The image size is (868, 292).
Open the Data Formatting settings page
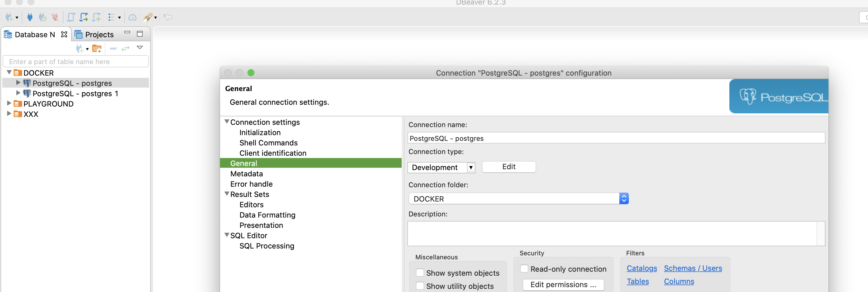tap(267, 215)
